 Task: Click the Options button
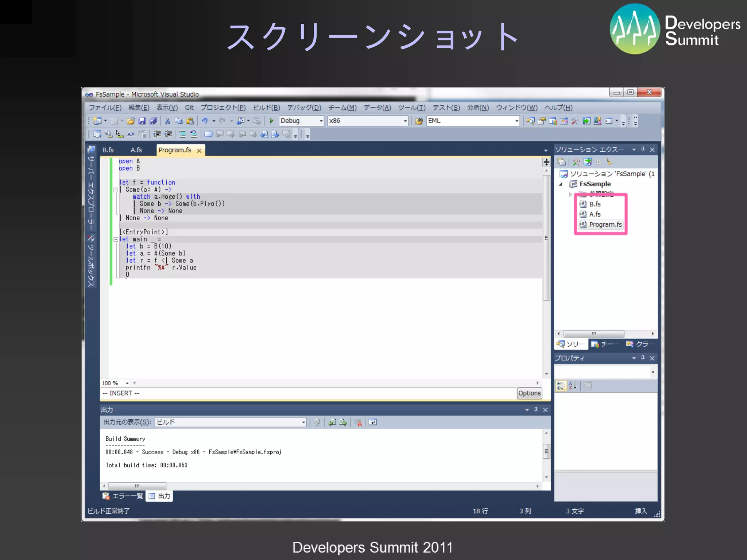pyautogui.click(x=529, y=393)
